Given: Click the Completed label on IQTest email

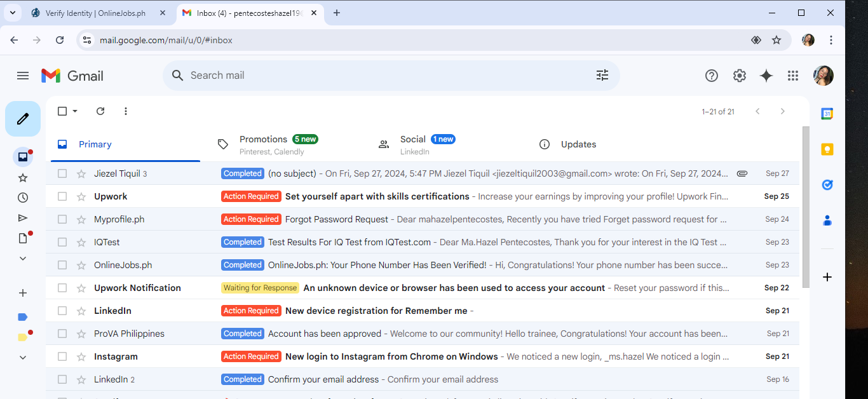Looking at the screenshot, I should [243, 242].
